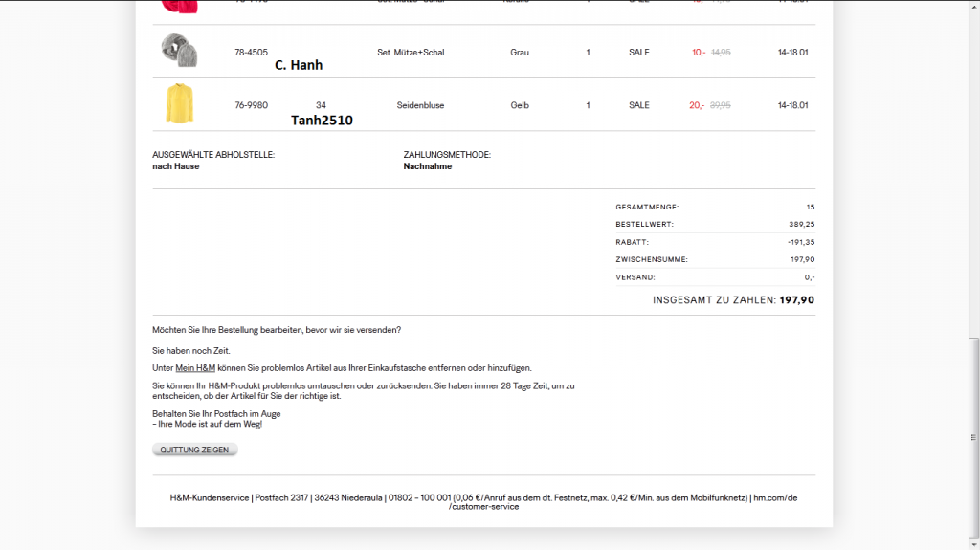Screen dimensions: 980x550
Task: Open the Mein H&M link
Action: (x=195, y=368)
